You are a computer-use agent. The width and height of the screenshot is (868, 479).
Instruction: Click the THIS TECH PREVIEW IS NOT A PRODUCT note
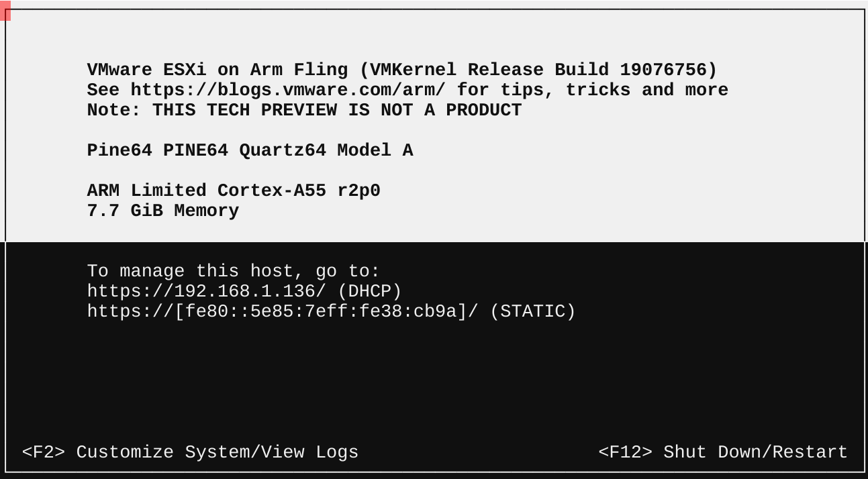(x=337, y=110)
